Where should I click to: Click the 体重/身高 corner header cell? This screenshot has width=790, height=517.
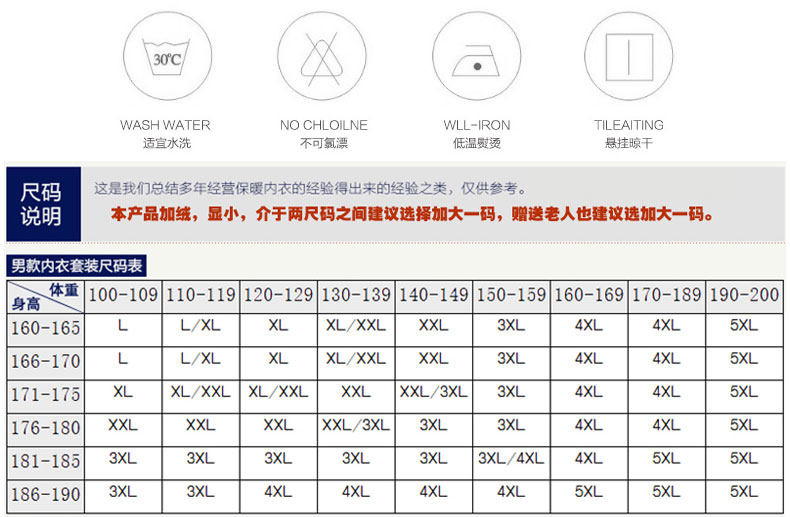[46, 297]
